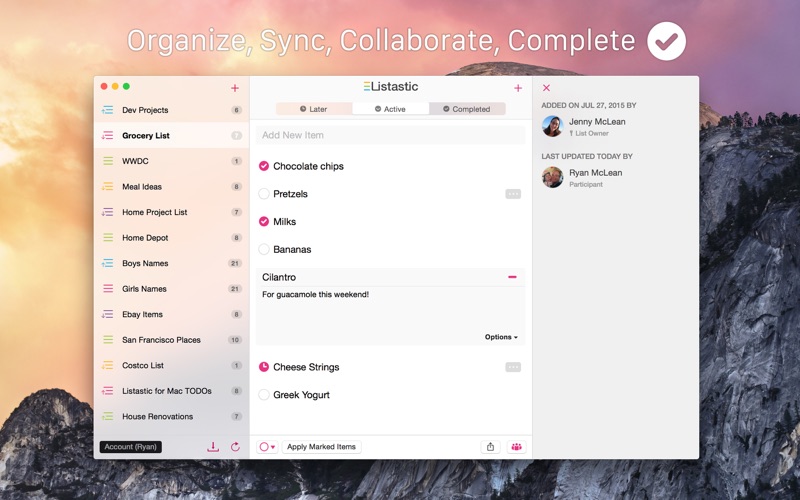Image resolution: width=800 pixels, height=500 pixels.
Task: Collapse the Cilantro item with the minus icon
Action: click(512, 277)
